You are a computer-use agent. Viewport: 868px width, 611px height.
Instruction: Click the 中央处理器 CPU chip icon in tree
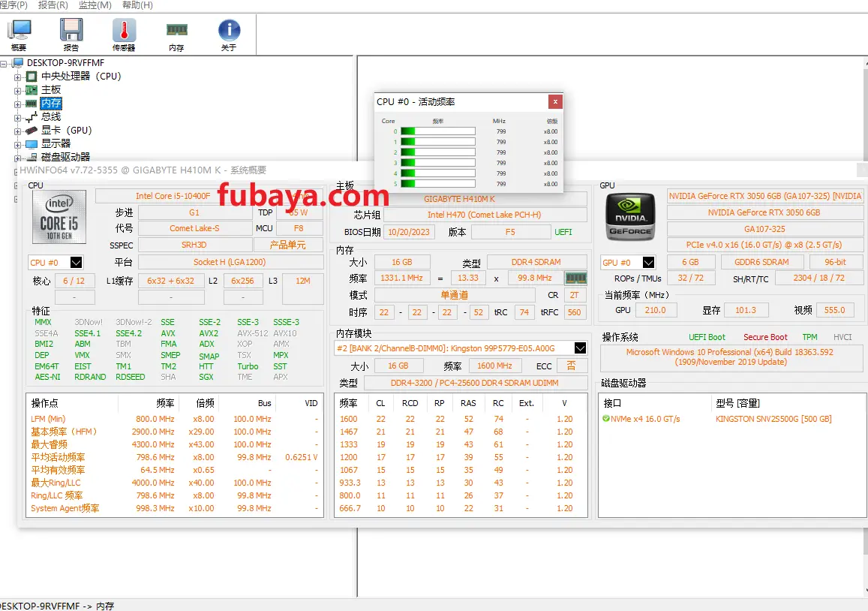[x=32, y=77]
